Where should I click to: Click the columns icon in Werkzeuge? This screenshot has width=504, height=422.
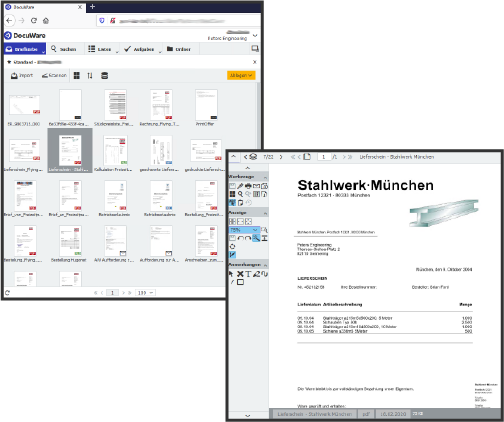pyautogui.click(x=256, y=194)
